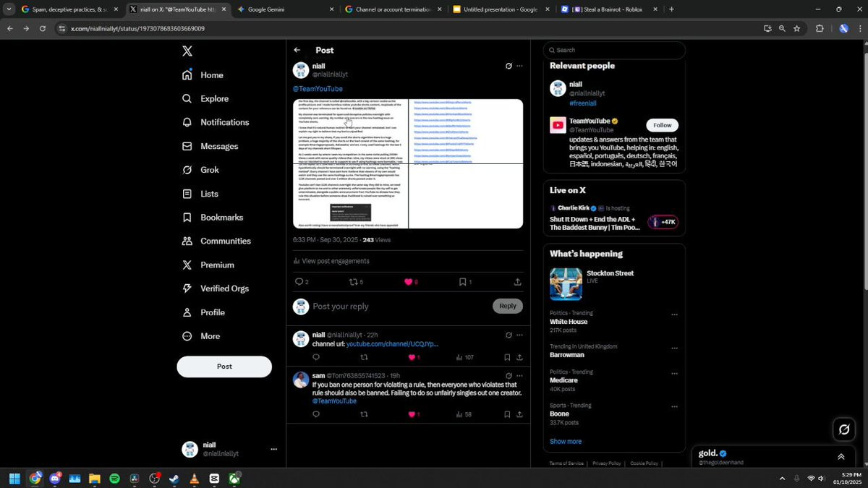868x488 pixels.
Task: Click repost icon on main post
Action: pos(354,282)
